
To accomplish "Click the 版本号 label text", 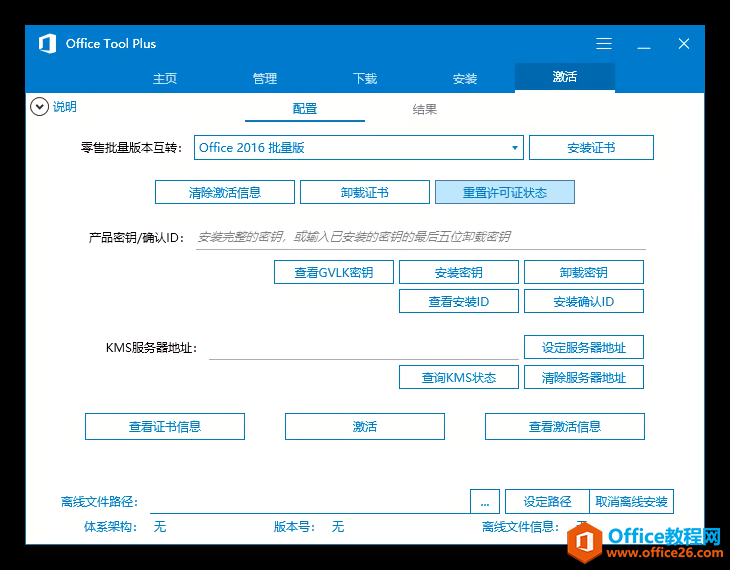I will click(294, 527).
